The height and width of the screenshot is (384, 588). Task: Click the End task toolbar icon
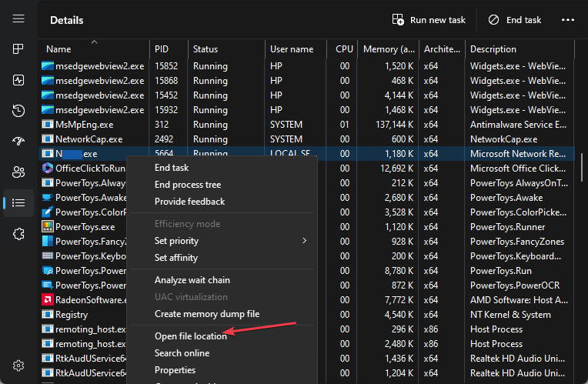tap(493, 20)
